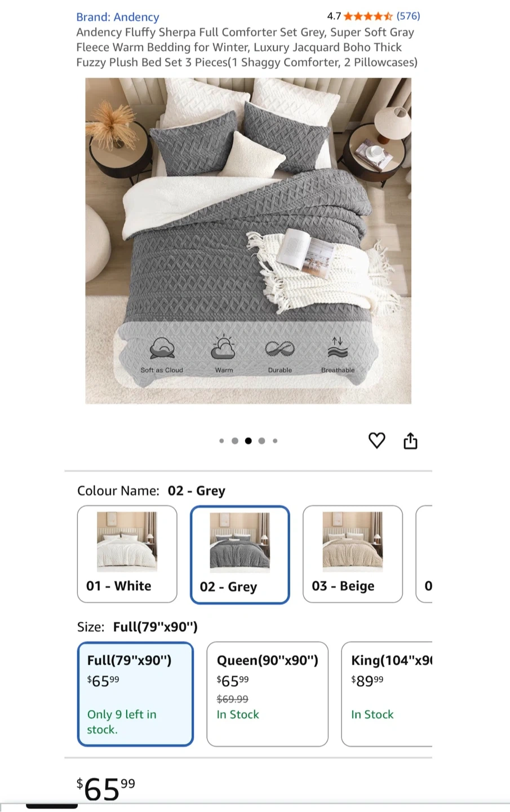Viewport: 510px width, 812px height.
Task: Select the 03 - Beige colour option
Action: click(353, 554)
